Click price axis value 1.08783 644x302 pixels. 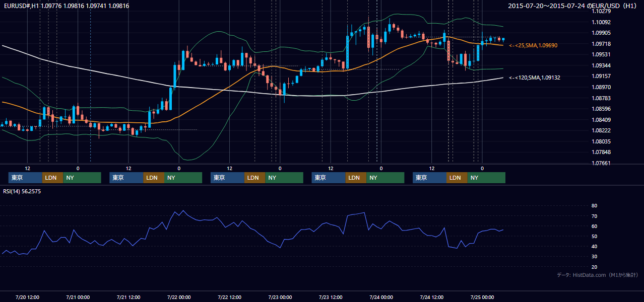(602, 98)
